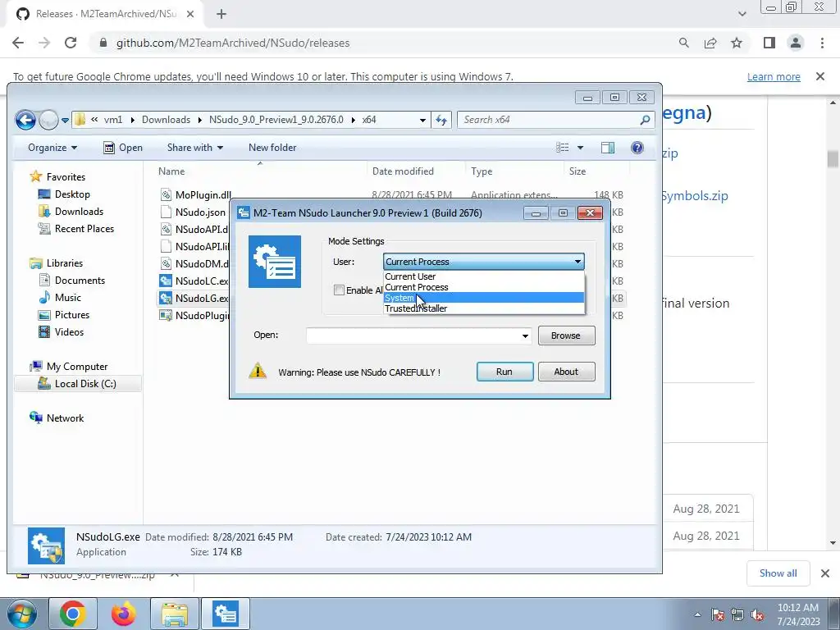This screenshot has height=630, width=840.
Task: Open the view options dropdown arrow
Action: 580,148
